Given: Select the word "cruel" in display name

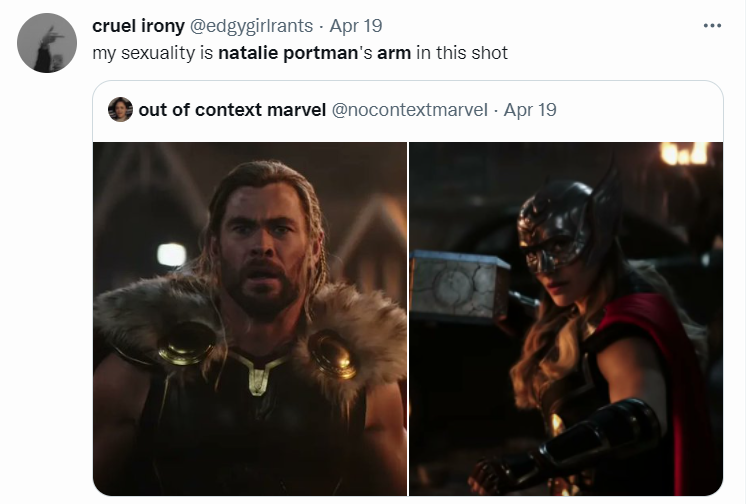Looking at the screenshot, I should (113, 26).
